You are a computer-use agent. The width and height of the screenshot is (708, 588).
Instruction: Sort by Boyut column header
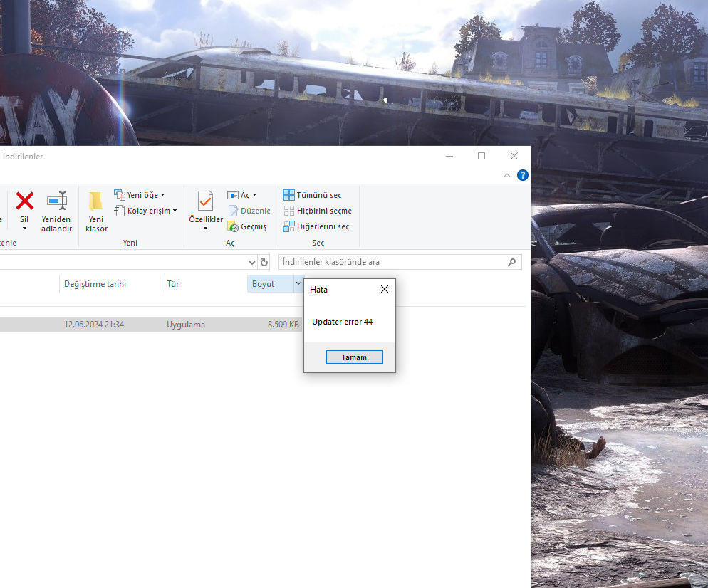(x=270, y=284)
